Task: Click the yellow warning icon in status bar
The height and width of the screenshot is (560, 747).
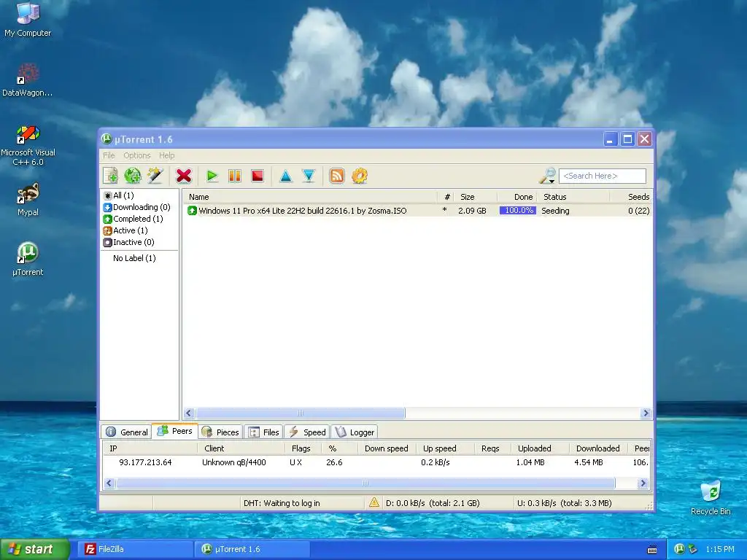Action: coord(374,502)
